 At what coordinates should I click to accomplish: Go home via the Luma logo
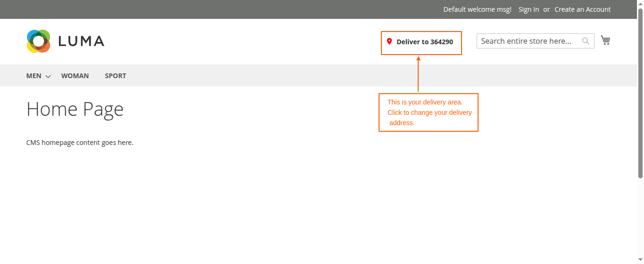tap(66, 41)
